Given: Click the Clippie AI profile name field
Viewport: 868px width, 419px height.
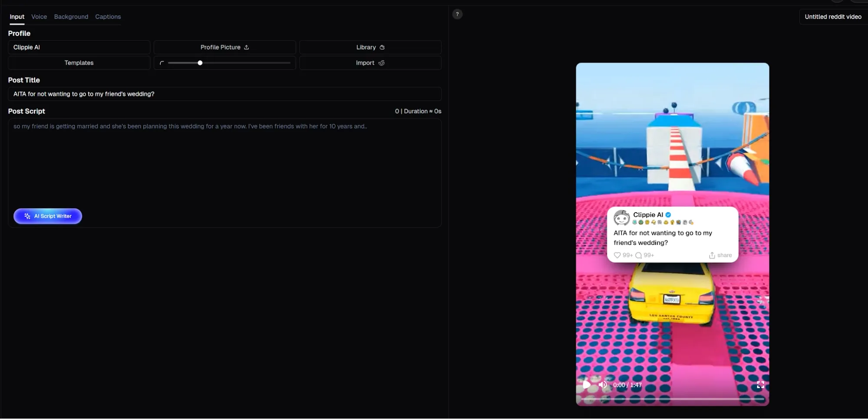Looking at the screenshot, I should pyautogui.click(x=79, y=47).
